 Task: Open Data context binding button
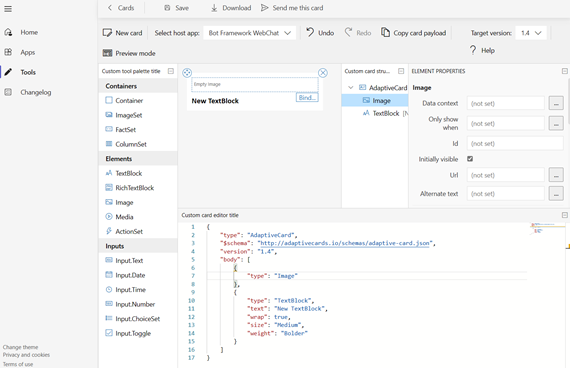pos(556,104)
